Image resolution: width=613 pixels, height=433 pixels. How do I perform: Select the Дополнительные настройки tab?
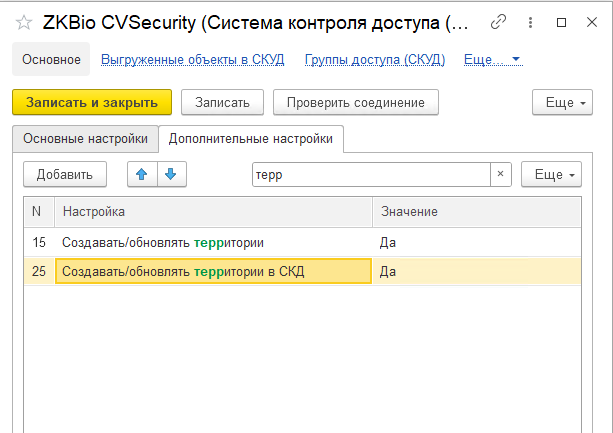click(x=251, y=139)
